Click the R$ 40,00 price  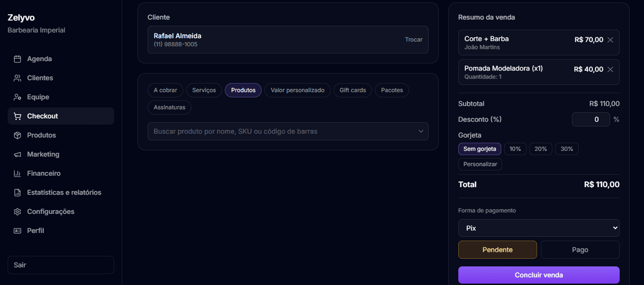pos(589,70)
